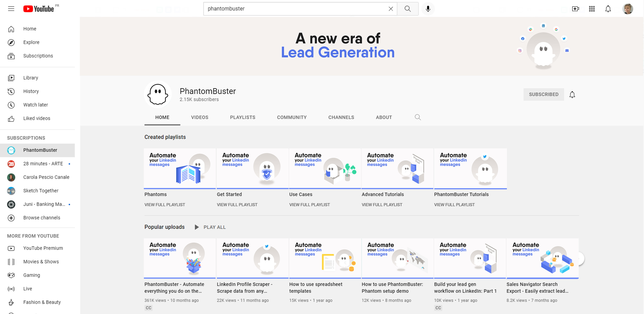Open Juni - Banking channel

tap(38, 204)
